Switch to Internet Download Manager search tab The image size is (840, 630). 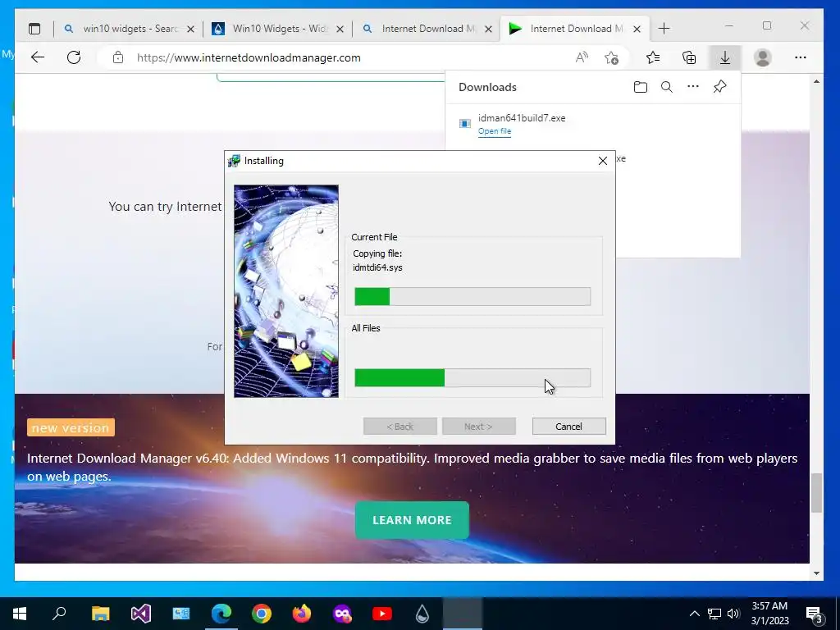pos(427,29)
